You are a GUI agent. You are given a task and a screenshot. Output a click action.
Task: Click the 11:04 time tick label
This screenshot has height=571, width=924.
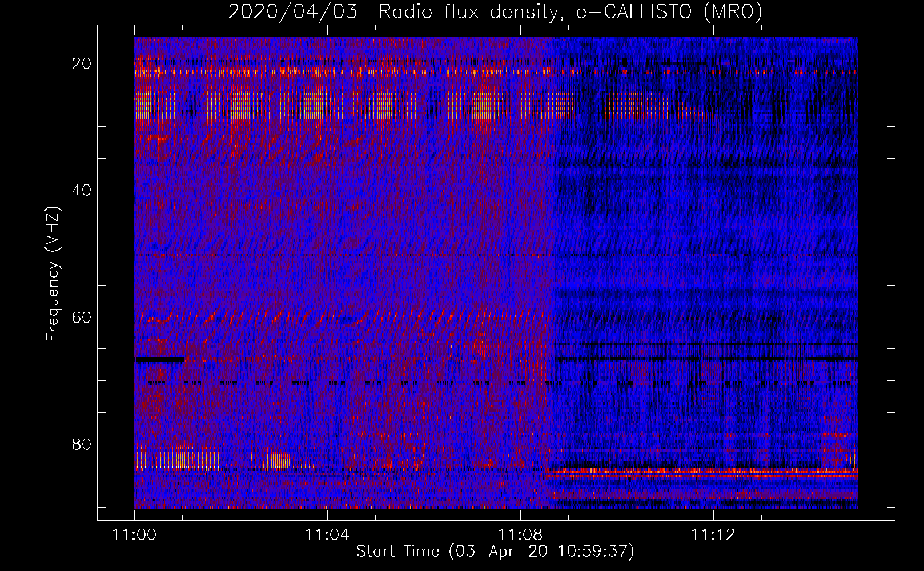click(x=327, y=535)
